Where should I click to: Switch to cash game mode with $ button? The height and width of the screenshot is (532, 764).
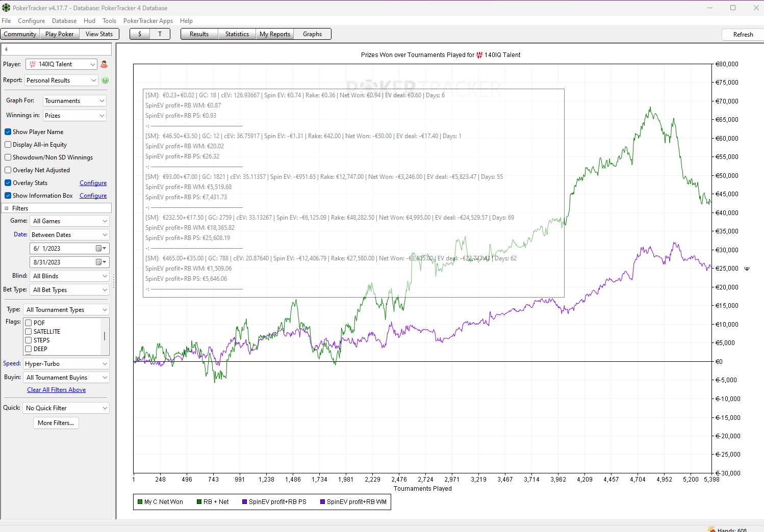140,34
